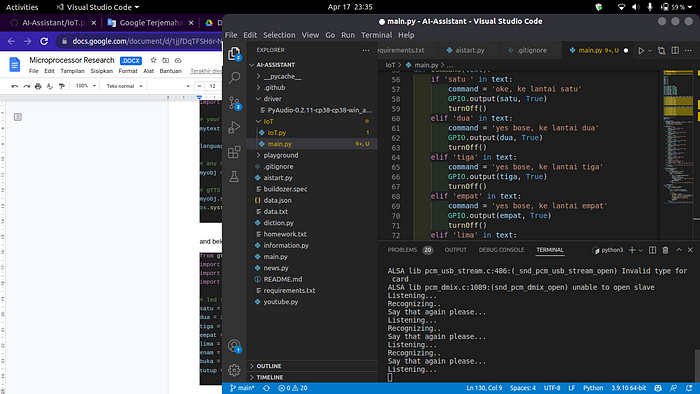Open the Explorer view in VS Code activity bar
The height and width of the screenshot is (394, 700).
click(234, 54)
